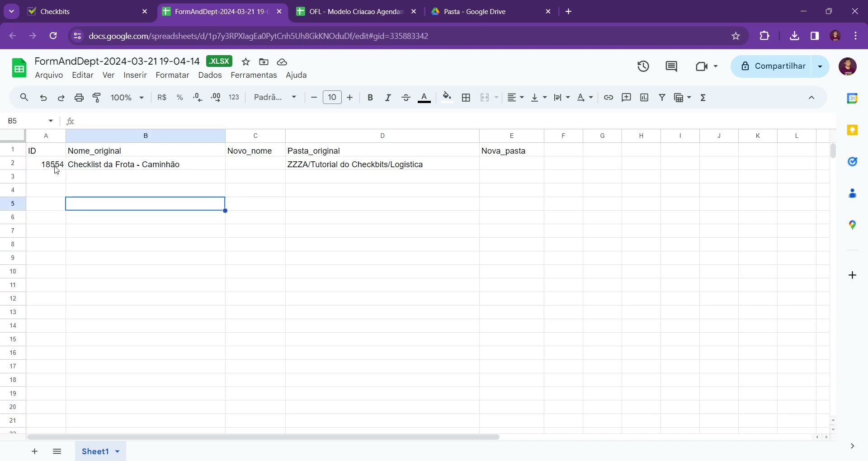Collapse the menus with the caret
868x461 pixels.
(811, 98)
